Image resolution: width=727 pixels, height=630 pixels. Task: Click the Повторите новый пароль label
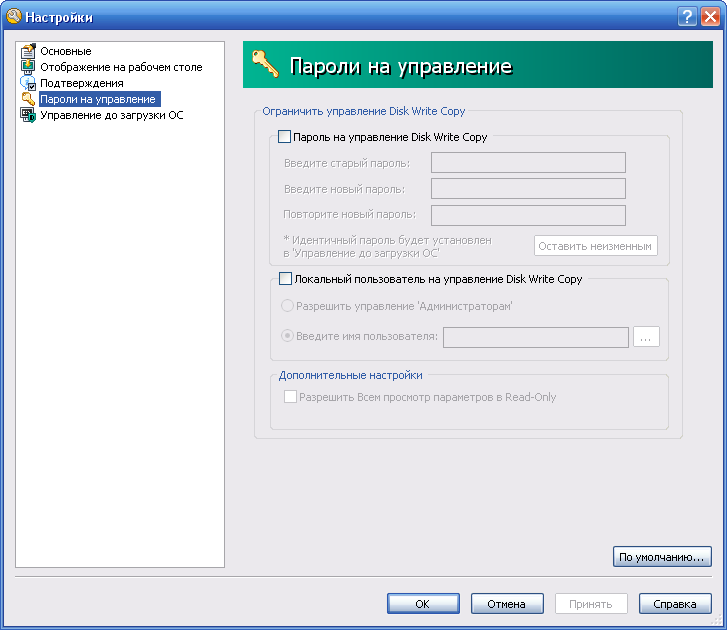(350, 215)
